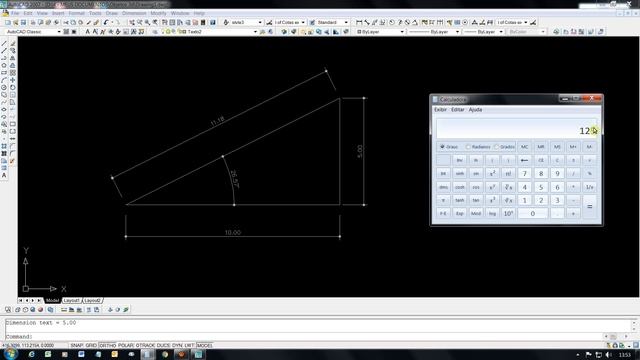Toggle SNAP in the status bar
The height and width of the screenshot is (360, 640).
(x=77, y=345)
